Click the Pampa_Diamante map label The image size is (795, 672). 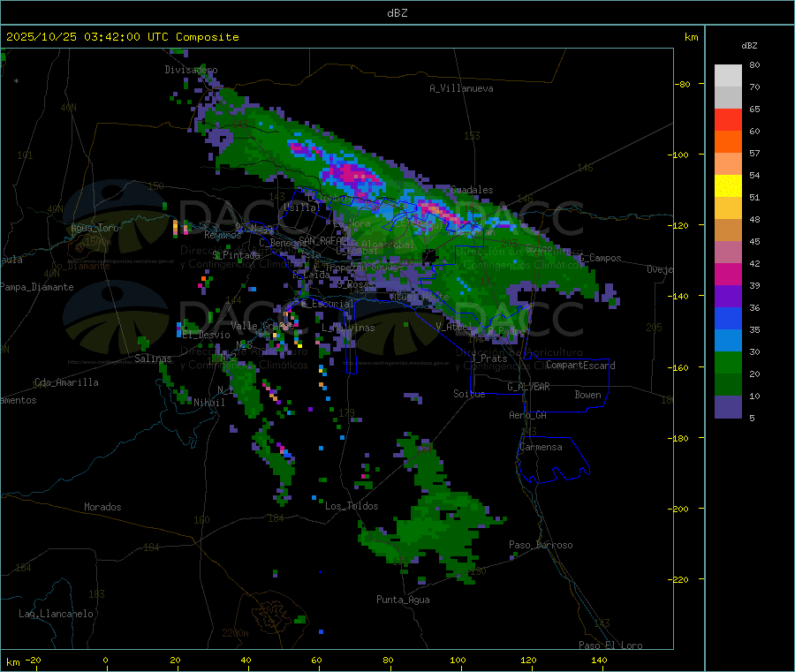(x=37, y=287)
